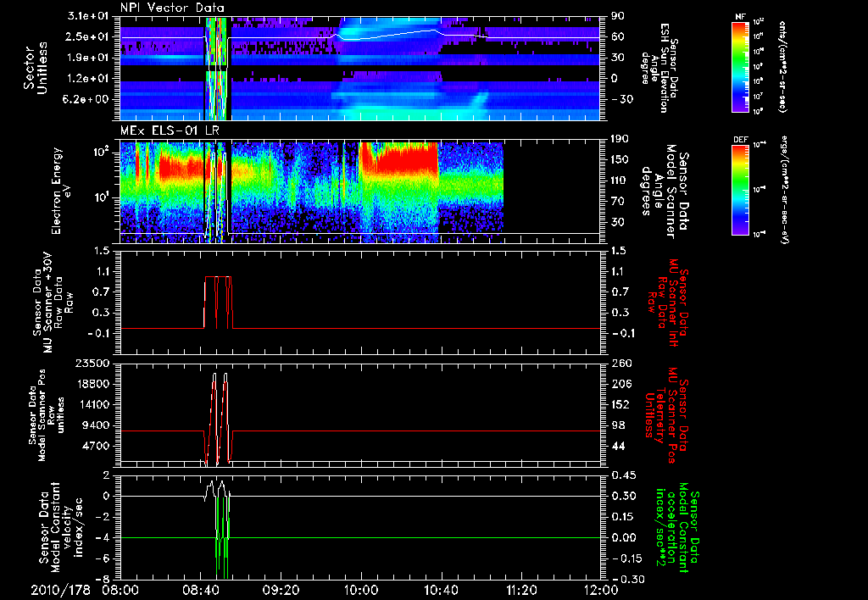
Task: Click the '12:00' time axis tick
Action: (x=601, y=590)
